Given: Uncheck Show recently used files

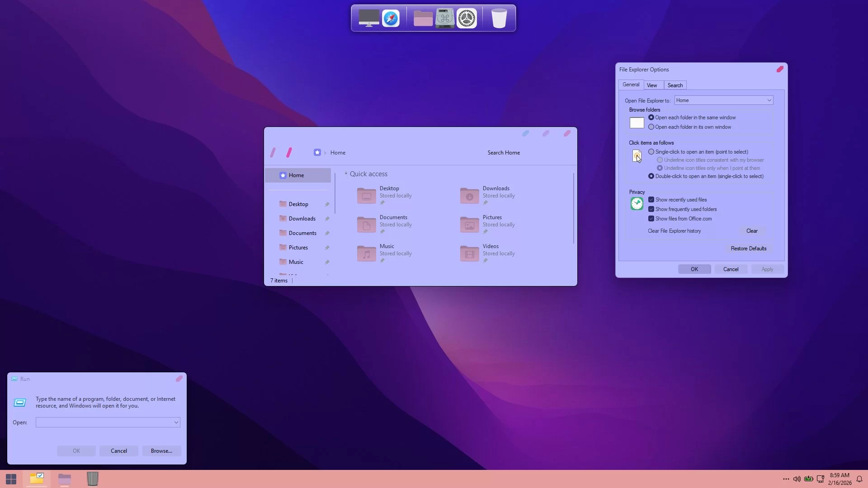Looking at the screenshot, I should 651,200.
